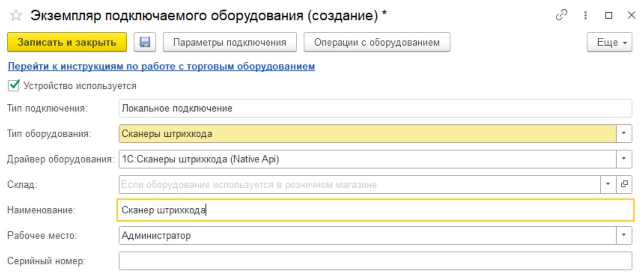Expand Рабочее место dropdown arrow
Screen dimensions: 644x277
point(624,235)
